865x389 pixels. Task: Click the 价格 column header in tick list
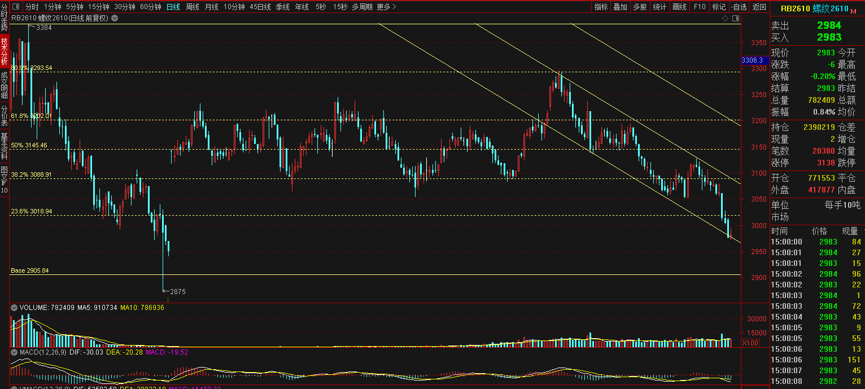[819, 231]
